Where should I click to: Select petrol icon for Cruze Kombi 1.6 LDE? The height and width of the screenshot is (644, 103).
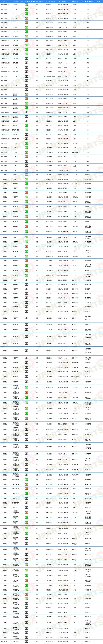tap(26, 103)
